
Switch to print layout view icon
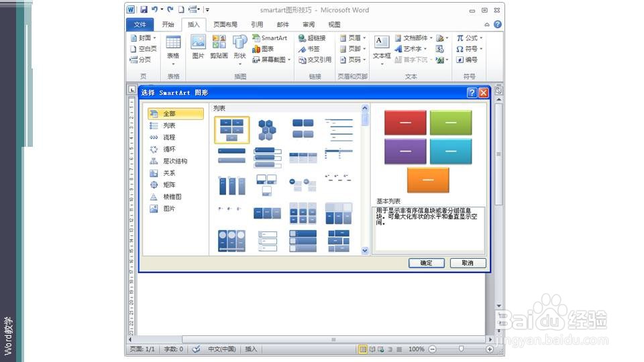tap(363, 349)
